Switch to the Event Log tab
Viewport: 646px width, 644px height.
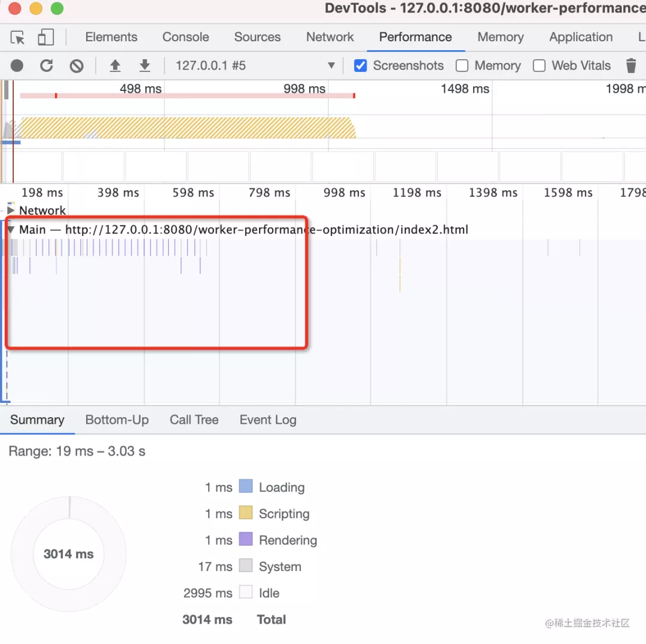click(267, 420)
